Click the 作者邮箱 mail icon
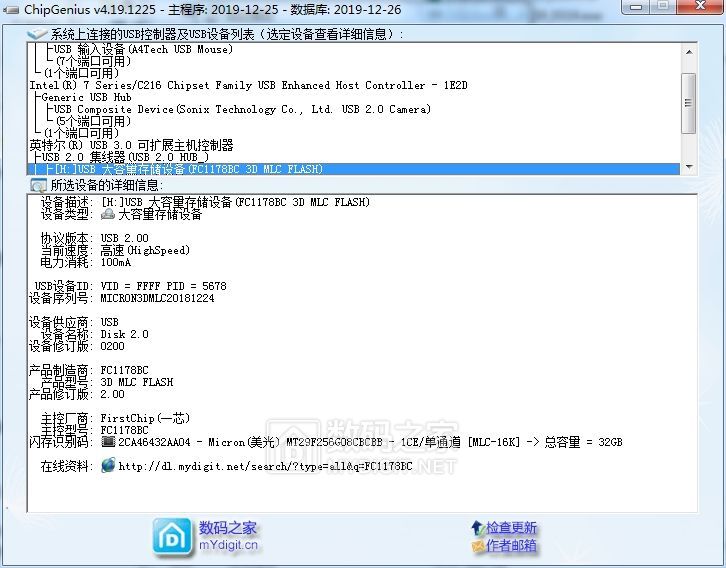The image size is (726, 568). point(477,546)
